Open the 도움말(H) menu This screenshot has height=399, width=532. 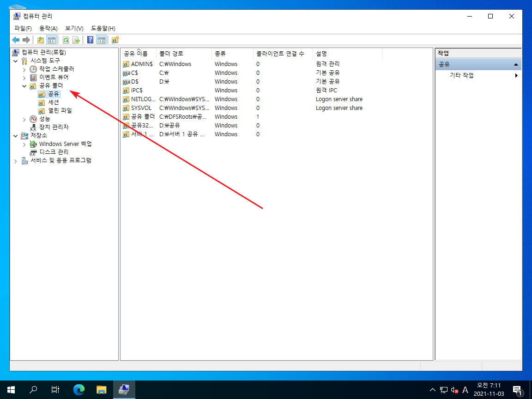click(x=103, y=28)
